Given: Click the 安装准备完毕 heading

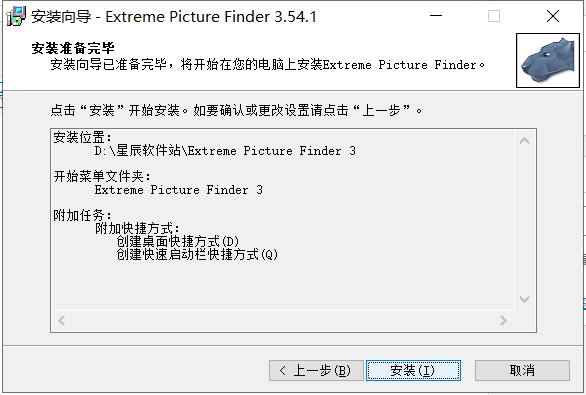Looking at the screenshot, I should tap(73, 48).
